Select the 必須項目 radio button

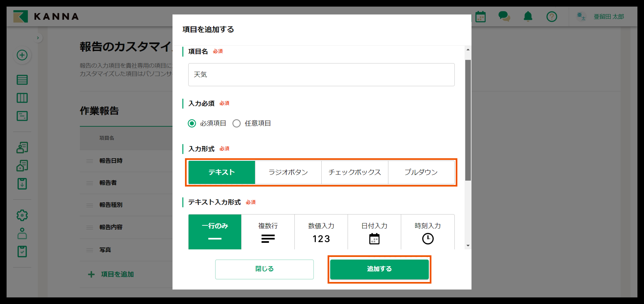tap(192, 123)
